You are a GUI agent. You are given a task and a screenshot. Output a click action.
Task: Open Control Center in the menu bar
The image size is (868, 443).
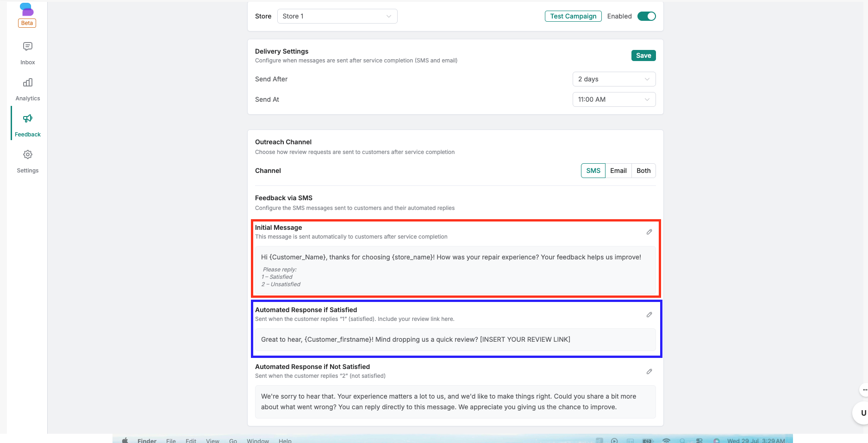699,441
